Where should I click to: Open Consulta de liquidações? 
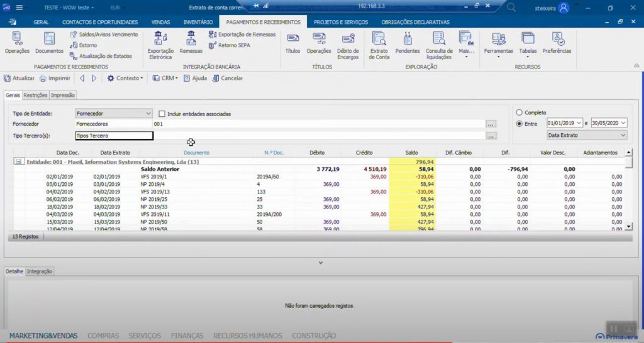tap(439, 45)
